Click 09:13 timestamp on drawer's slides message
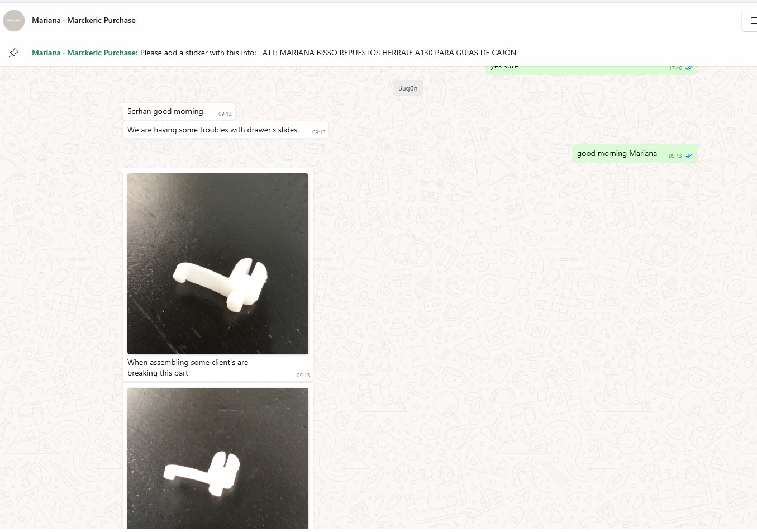This screenshot has width=757, height=532. (318, 132)
